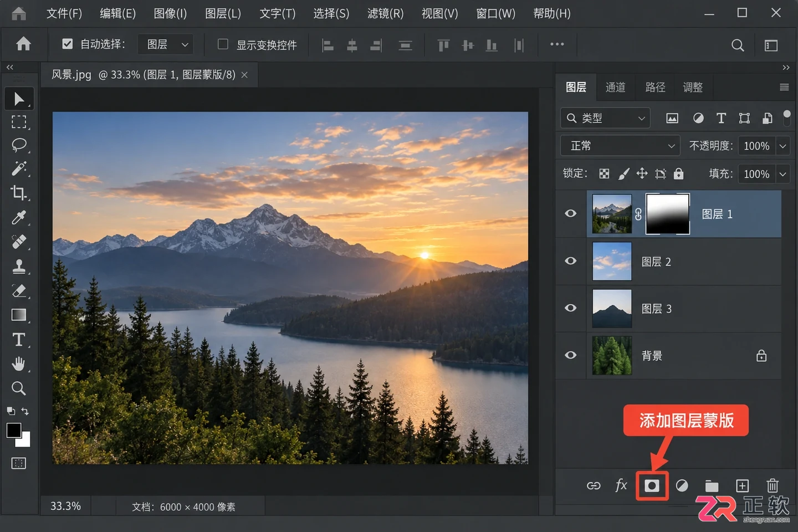Open the 文件(F) menu
The width and height of the screenshot is (798, 532).
tap(64, 13)
